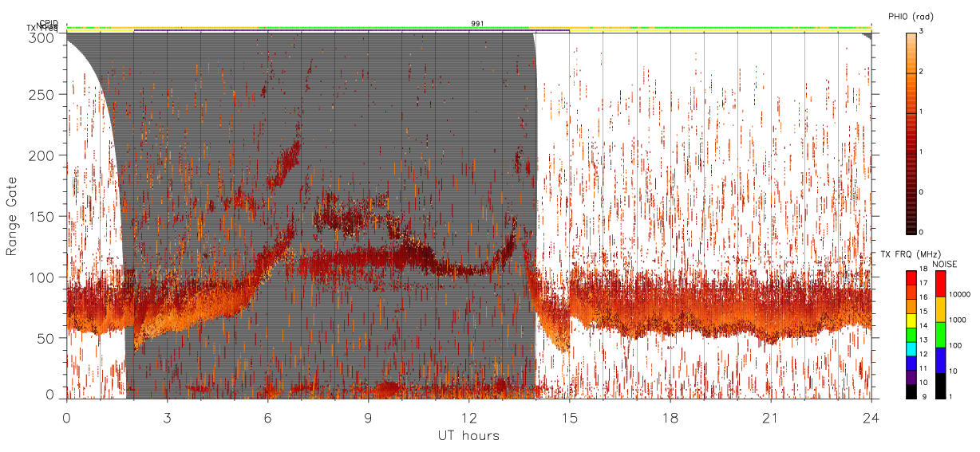Image resolution: width=980 pixels, height=452 pixels.
Task: Click the 9 label on TX FRQ legend
Action: click(923, 396)
